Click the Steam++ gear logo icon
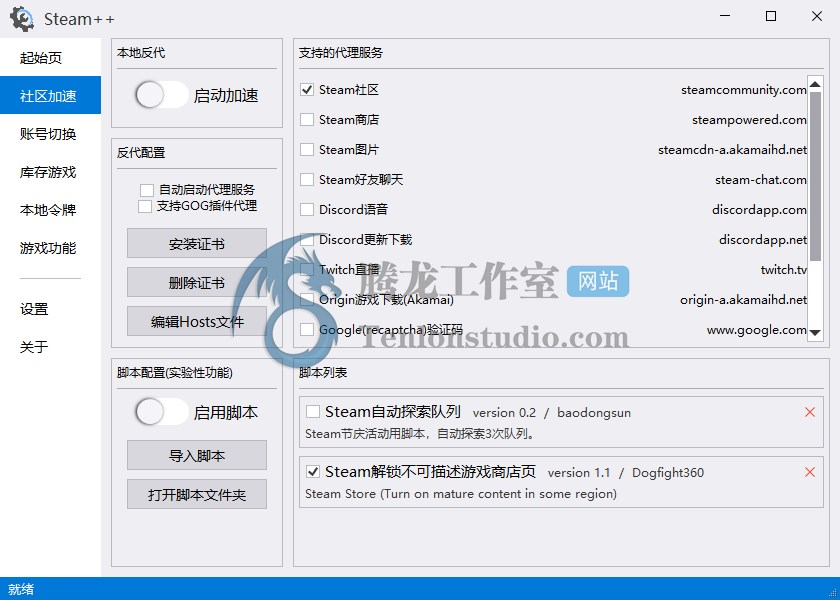 click(x=22, y=19)
